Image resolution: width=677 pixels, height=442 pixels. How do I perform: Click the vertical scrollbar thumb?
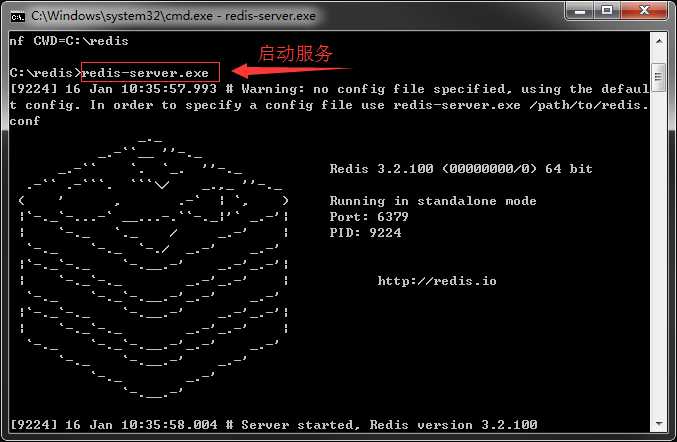click(659, 78)
